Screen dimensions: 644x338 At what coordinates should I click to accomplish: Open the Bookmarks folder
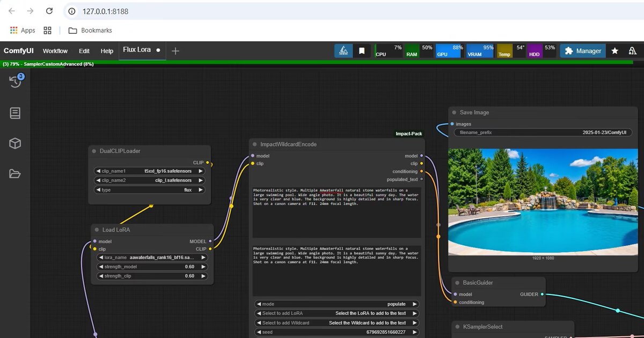tap(90, 31)
